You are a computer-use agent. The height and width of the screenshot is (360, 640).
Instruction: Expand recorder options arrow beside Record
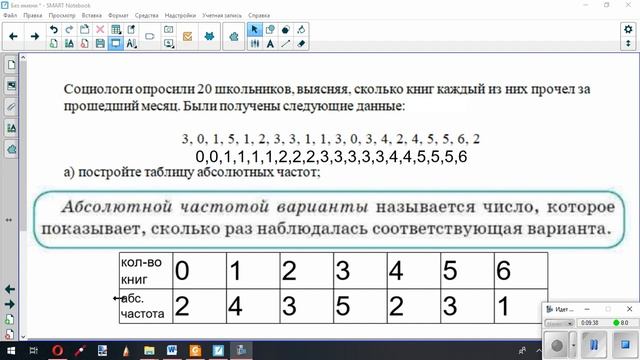(573, 345)
